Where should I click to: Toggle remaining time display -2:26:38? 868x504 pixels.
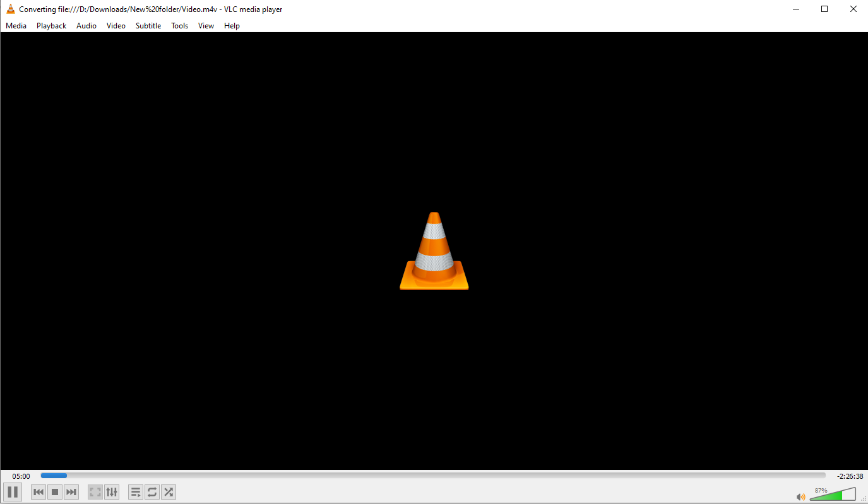(x=850, y=476)
